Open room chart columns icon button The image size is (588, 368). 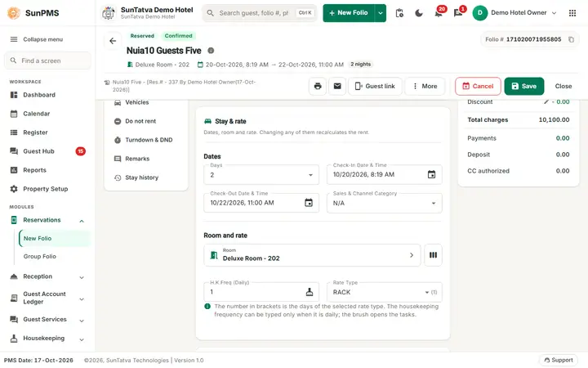433,255
